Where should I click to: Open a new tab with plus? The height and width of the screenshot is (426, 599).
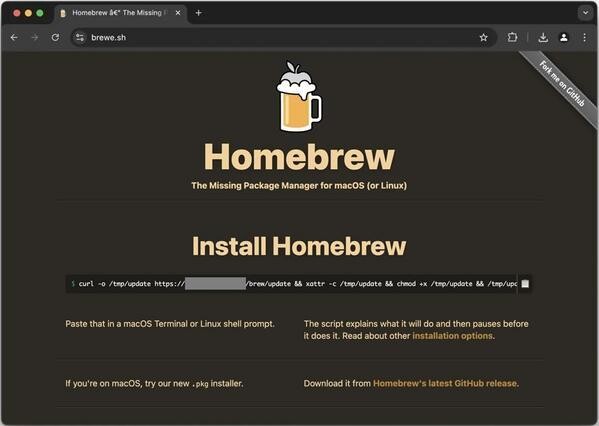coord(198,13)
